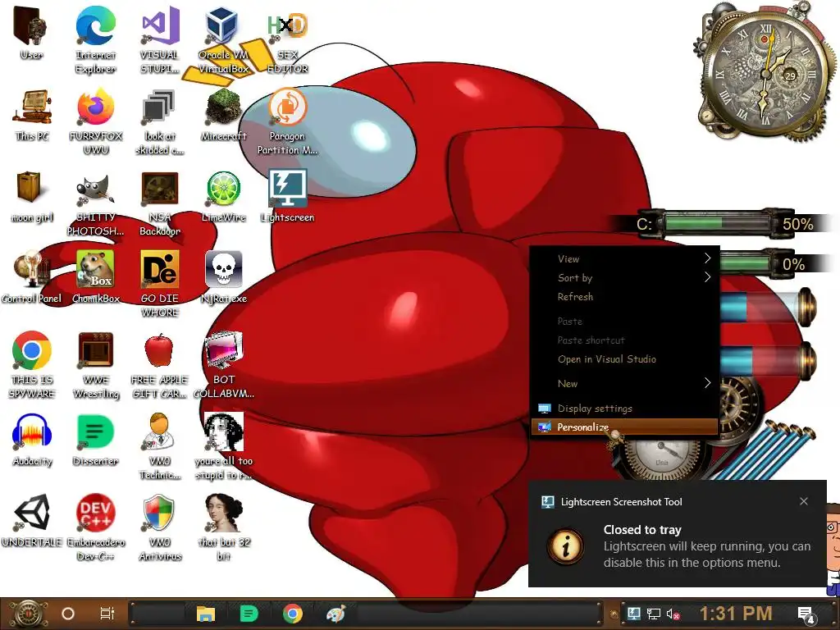Open the Oracle VM VirtualBox shortcut
Viewport: 840px width, 630px height.
tap(223, 40)
